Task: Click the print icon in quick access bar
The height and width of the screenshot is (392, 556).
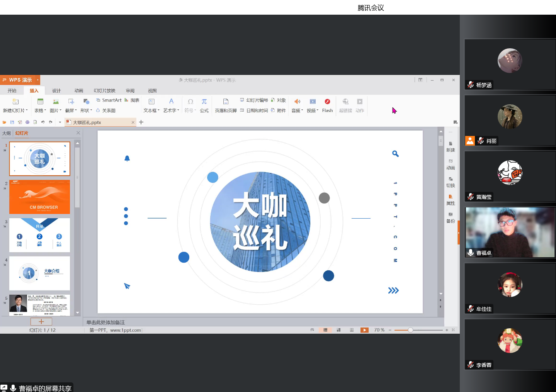Action: [x=27, y=122]
